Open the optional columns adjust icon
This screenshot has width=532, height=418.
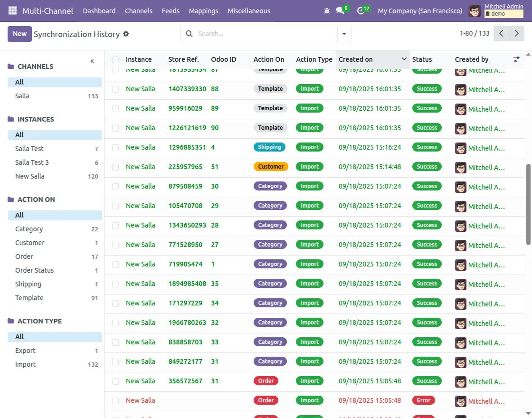point(517,59)
